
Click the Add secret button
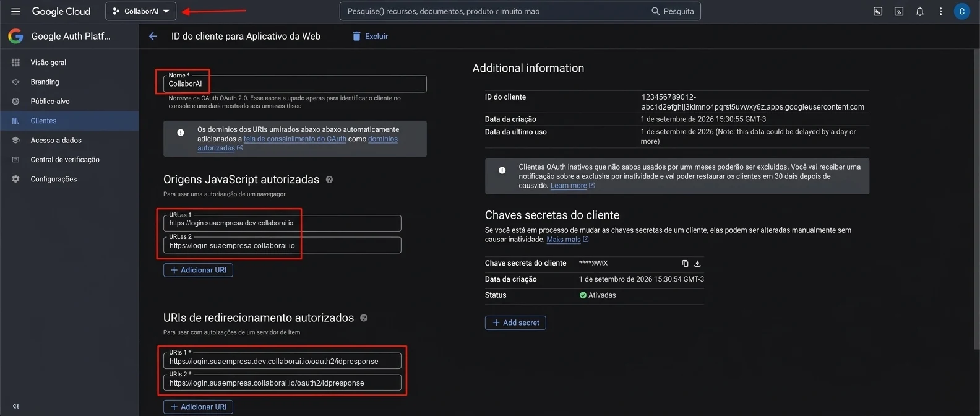515,323
